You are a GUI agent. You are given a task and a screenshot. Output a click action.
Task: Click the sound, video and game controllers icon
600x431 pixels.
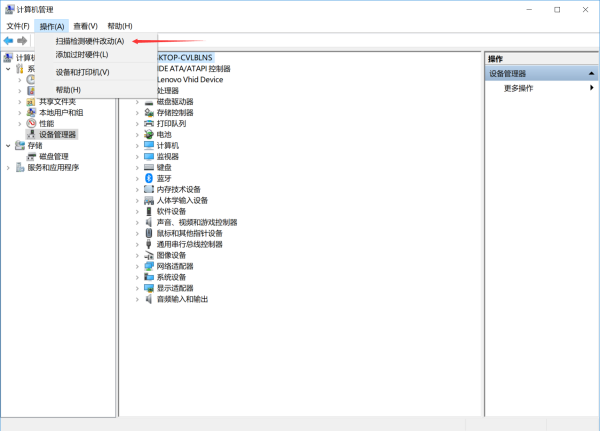[x=149, y=222]
